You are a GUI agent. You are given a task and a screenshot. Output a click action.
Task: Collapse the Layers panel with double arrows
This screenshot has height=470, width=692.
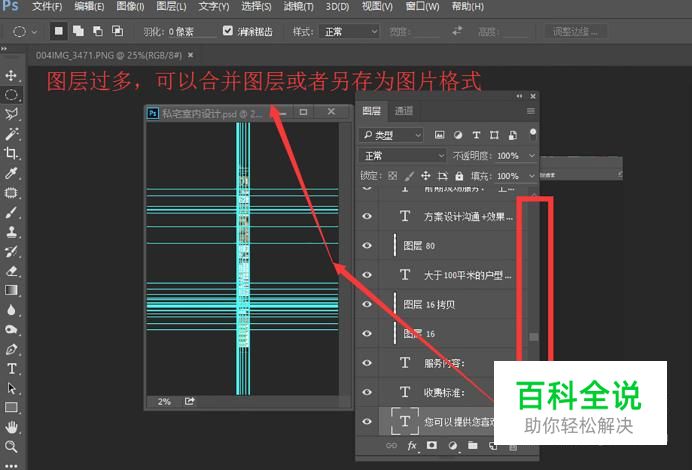[519, 96]
